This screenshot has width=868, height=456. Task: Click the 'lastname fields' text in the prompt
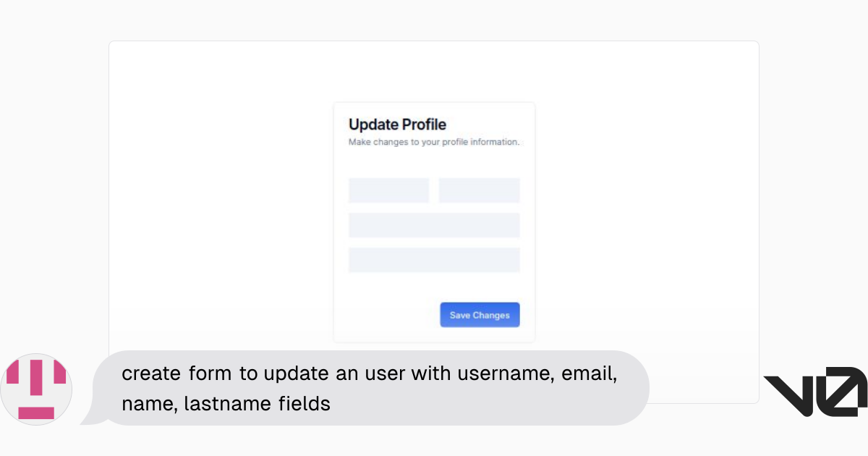tap(257, 404)
